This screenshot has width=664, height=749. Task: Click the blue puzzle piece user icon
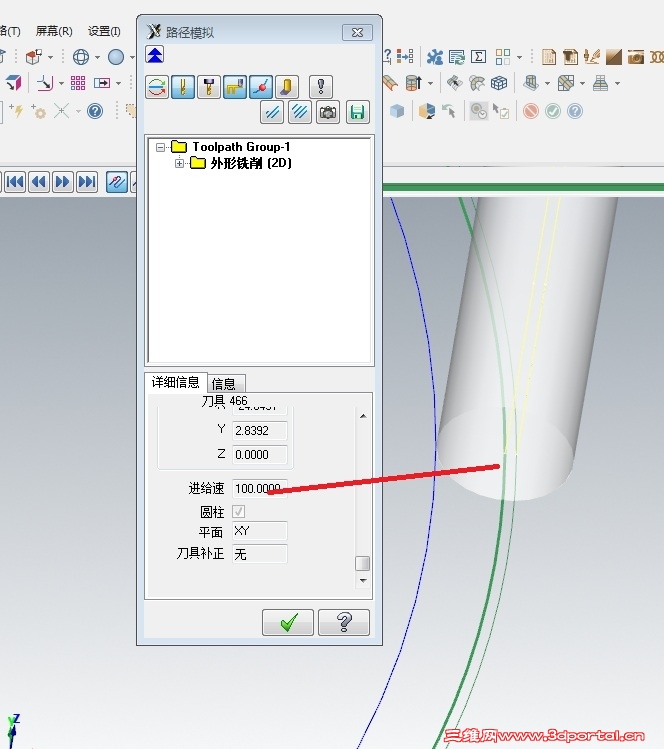pos(435,57)
